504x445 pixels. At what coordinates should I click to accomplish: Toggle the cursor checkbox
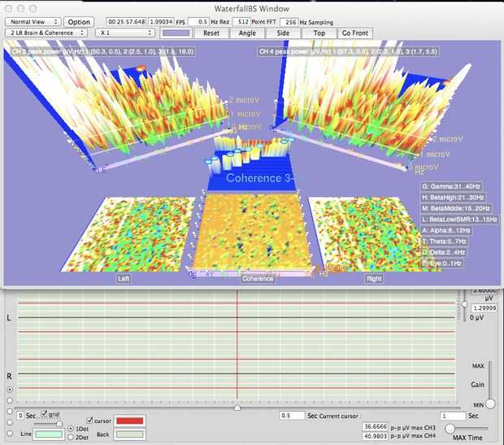click(x=90, y=421)
